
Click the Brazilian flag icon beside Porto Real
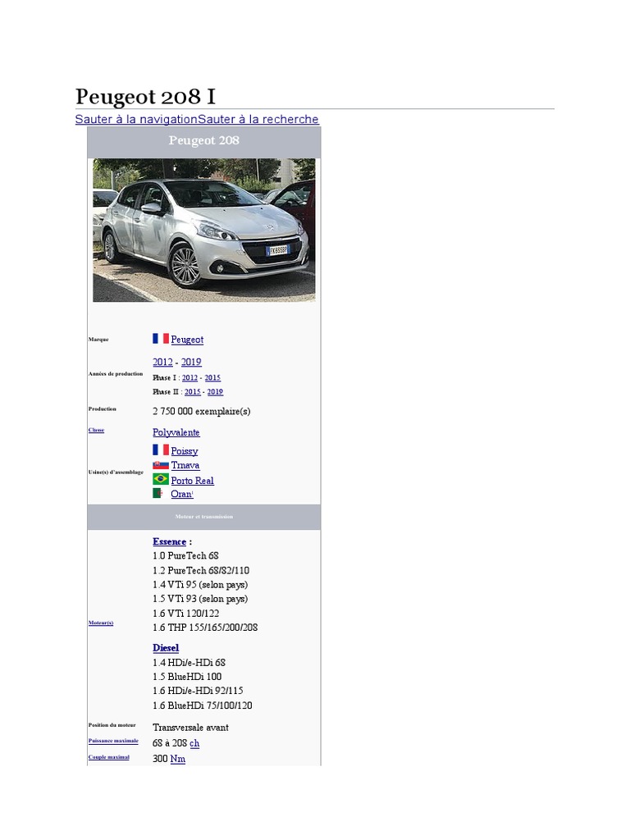pos(161,479)
